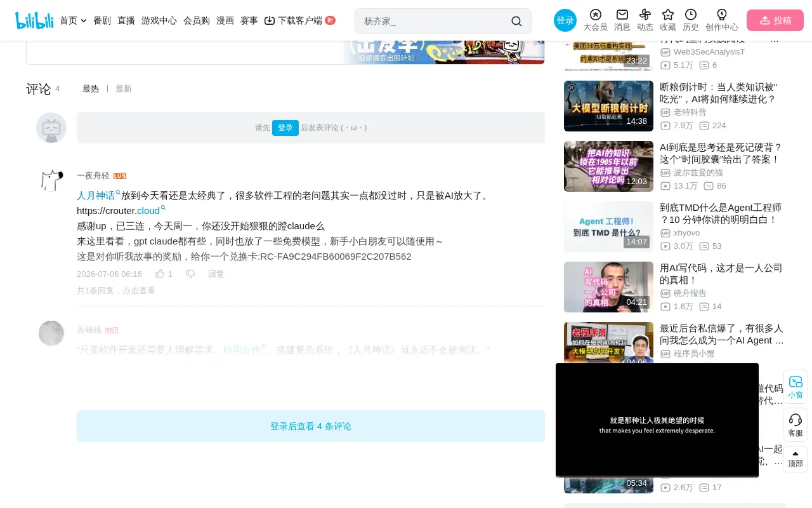Open 直播 in the top nav
Viewport: 812px width, 508px height.
[x=126, y=20]
